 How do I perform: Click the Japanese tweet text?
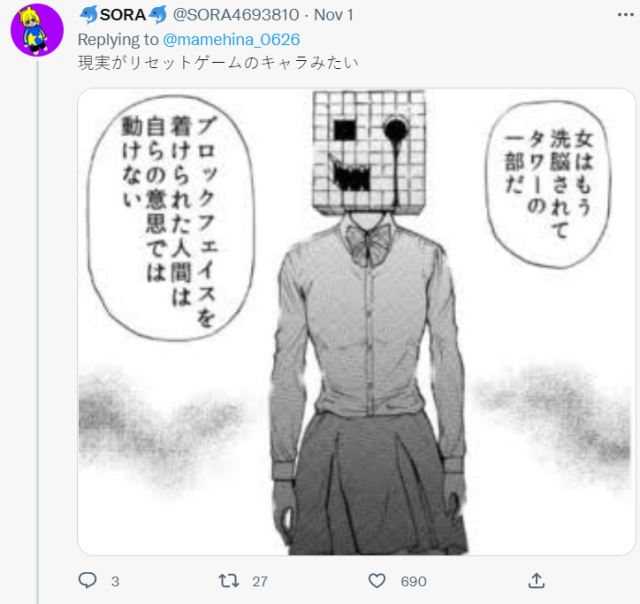(x=218, y=63)
